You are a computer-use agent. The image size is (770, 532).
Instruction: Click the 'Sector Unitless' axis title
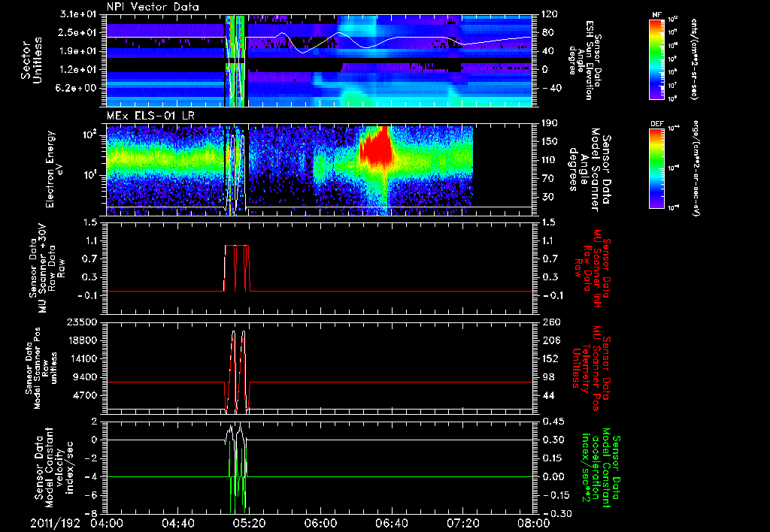click(x=32, y=60)
